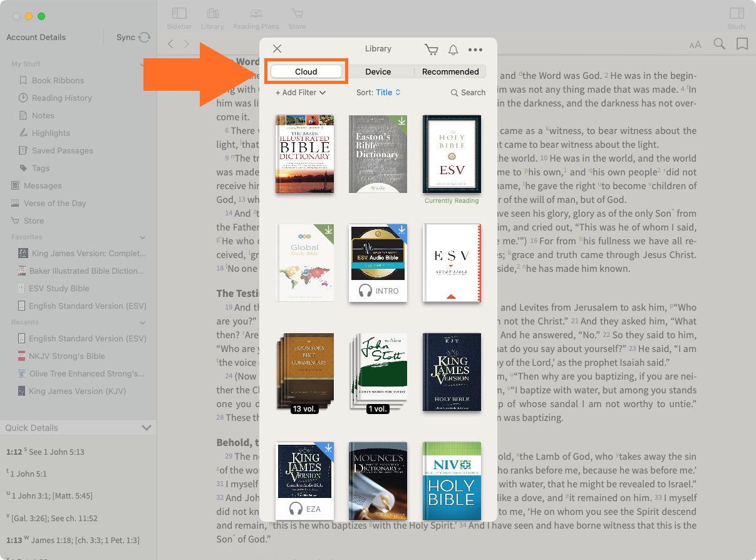Viewport: 756px width, 560px height.
Task: Go back with the left arrow
Action: coord(171,44)
